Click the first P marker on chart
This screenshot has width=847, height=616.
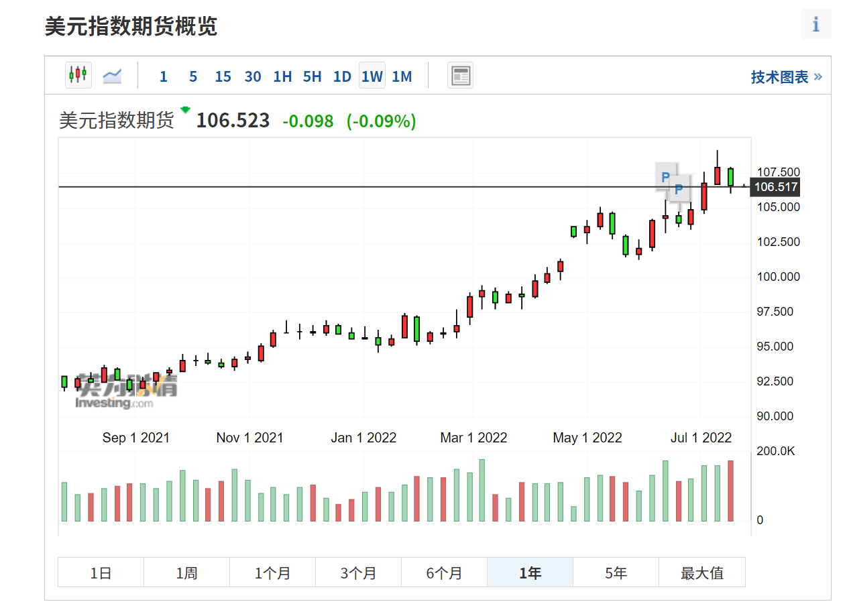point(665,177)
